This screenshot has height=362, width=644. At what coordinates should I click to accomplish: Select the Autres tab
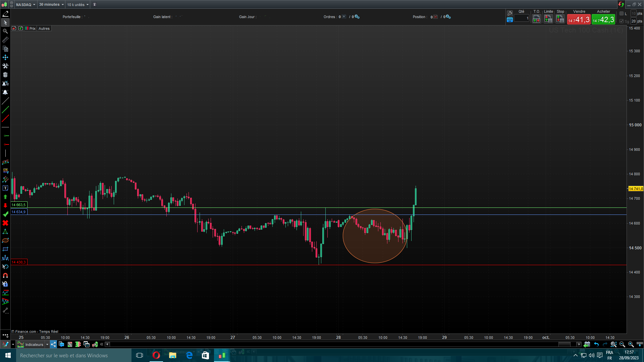coord(44,28)
